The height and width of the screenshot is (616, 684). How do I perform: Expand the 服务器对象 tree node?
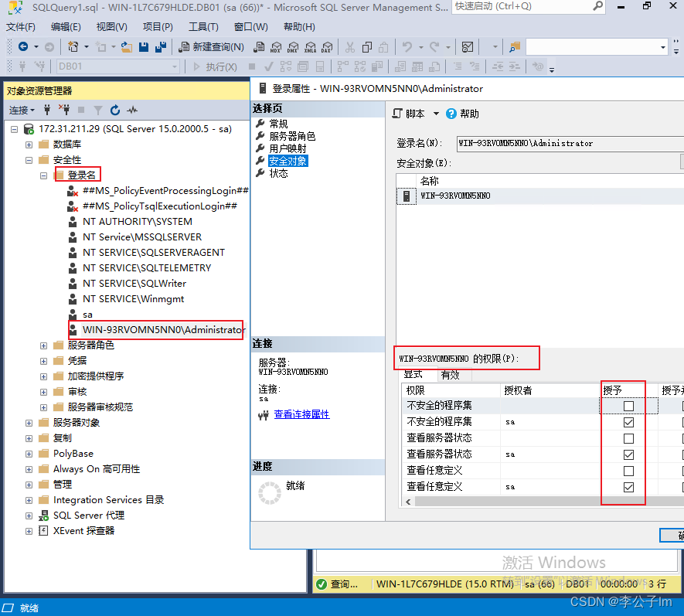pos(29,424)
